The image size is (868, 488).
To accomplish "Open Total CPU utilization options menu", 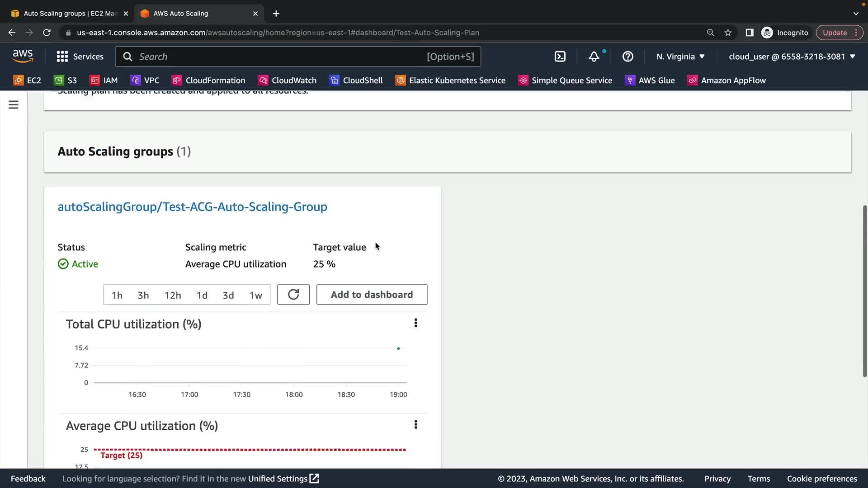I will 415,323.
